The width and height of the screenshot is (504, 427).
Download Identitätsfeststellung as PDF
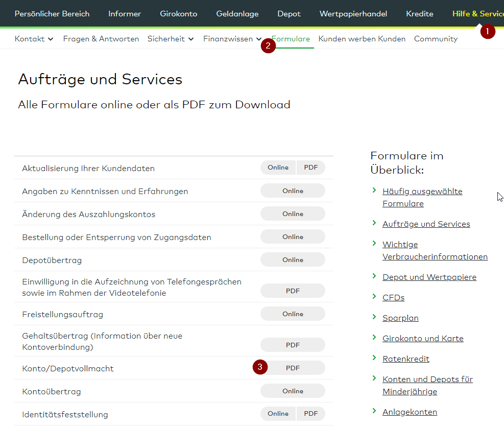point(310,414)
